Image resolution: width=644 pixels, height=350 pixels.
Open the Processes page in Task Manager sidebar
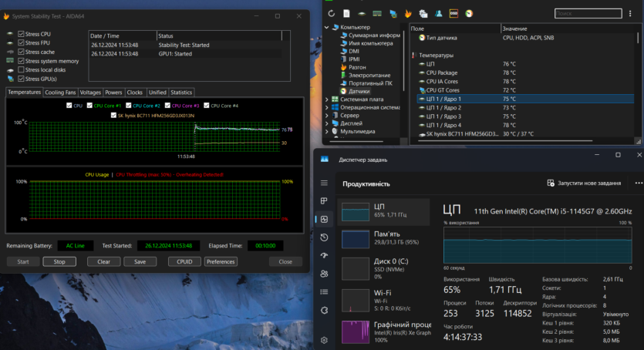coord(324,200)
